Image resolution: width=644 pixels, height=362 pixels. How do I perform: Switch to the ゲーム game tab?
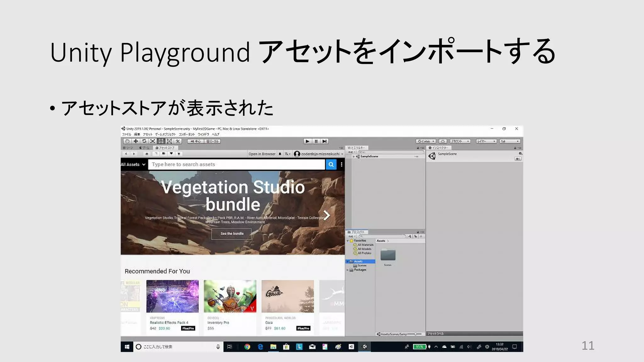tap(144, 148)
